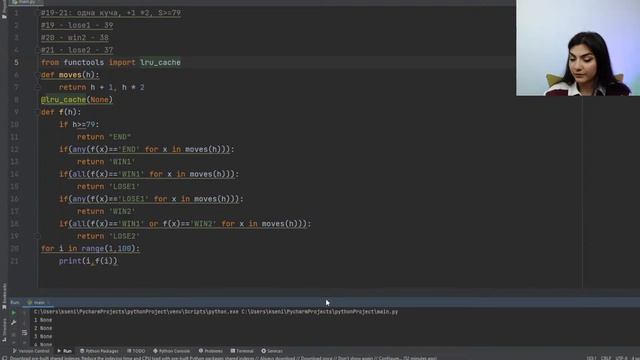Viewport: 640px width, 360px height.
Task: Click main.py path link in console output
Action: [x=320, y=312]
